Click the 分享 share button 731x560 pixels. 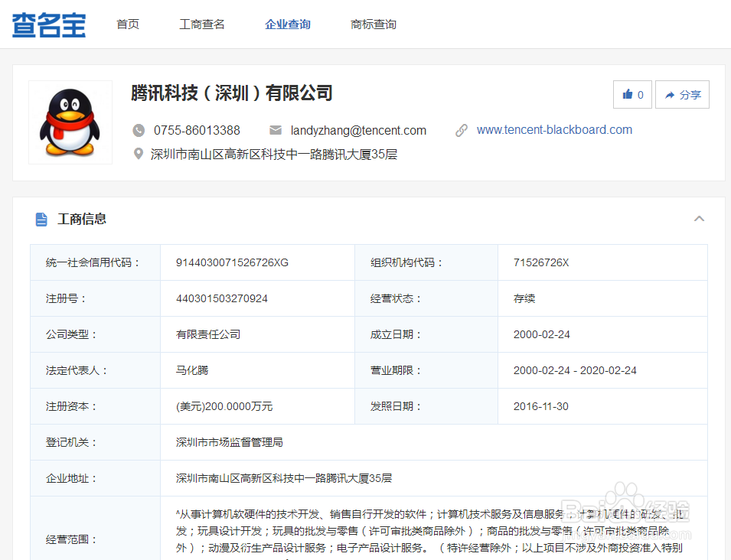[x=682, y=94]
